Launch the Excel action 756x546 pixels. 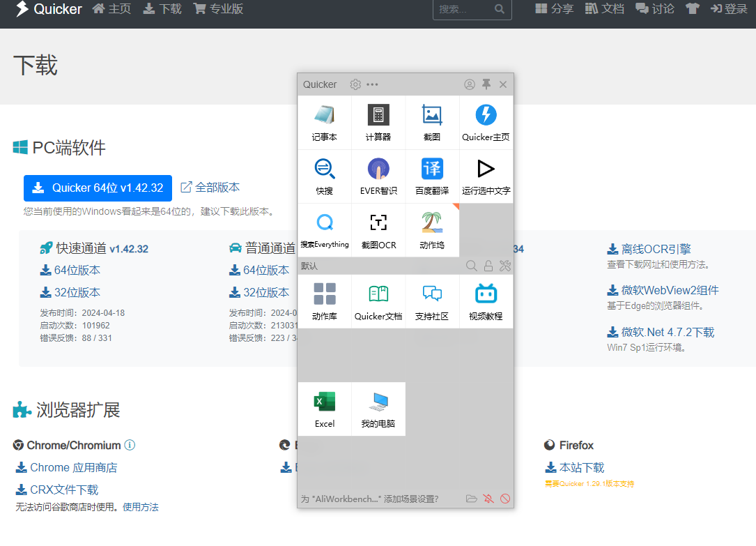[325, 409]
